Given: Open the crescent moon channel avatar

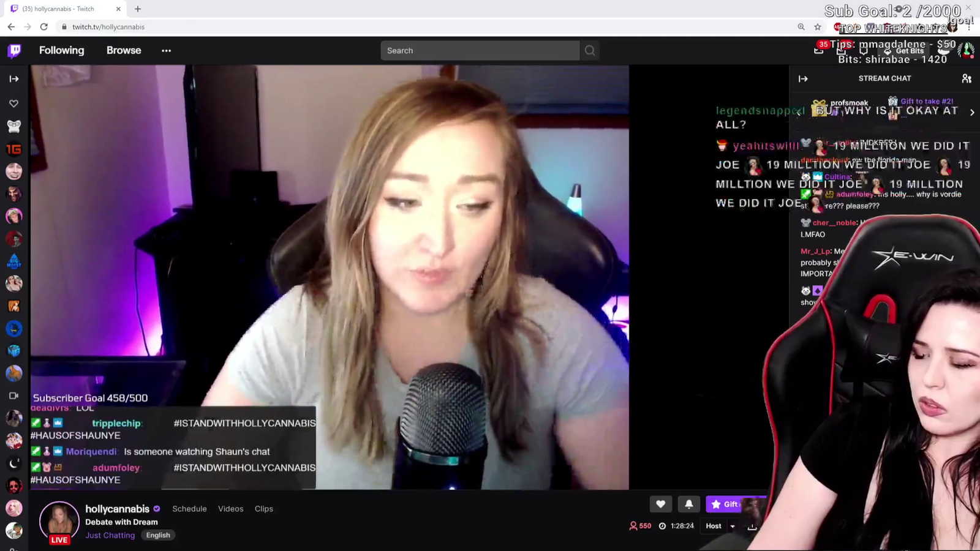Looking at the screenshot, I should [x=14, y=463].
